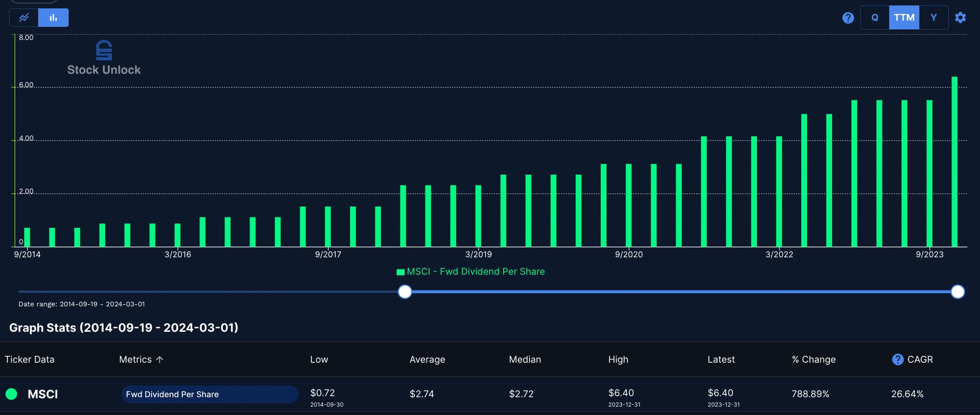
Task: Select the Y yearly period toggle
Action: pyautogui.click(x=934, y=18)
